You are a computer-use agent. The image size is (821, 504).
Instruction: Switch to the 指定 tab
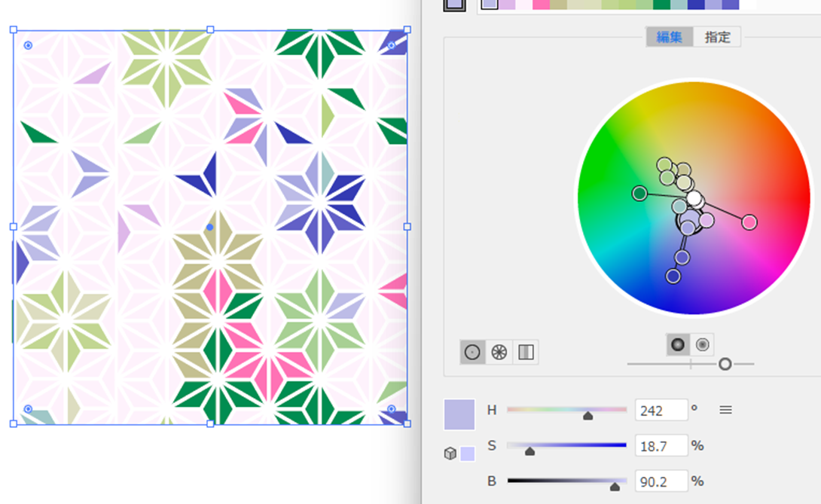click(717, 37)
